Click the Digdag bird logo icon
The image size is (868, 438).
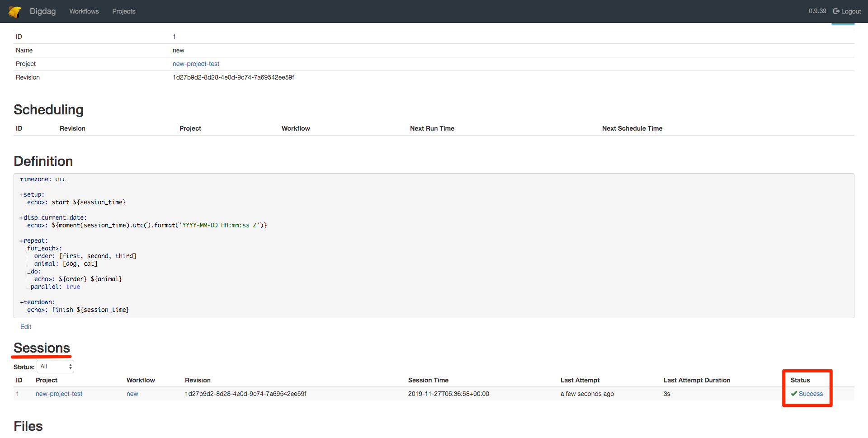(15, 11)
